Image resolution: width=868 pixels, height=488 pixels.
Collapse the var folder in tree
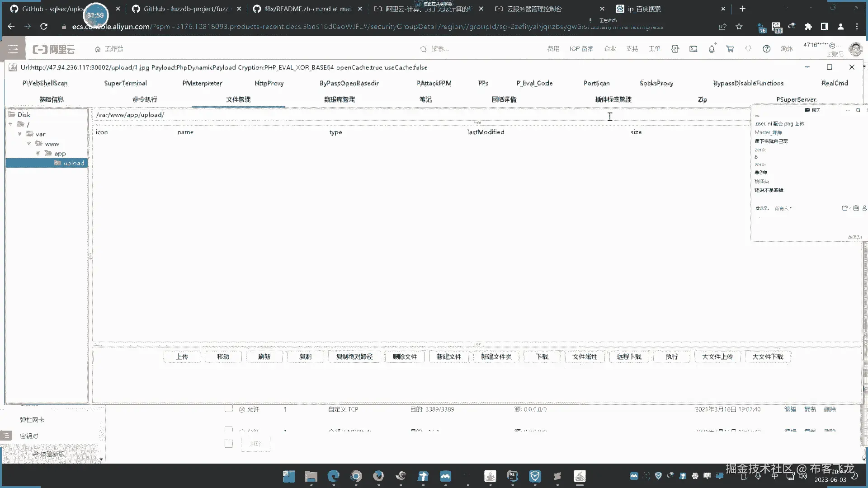tap(19, 134)
